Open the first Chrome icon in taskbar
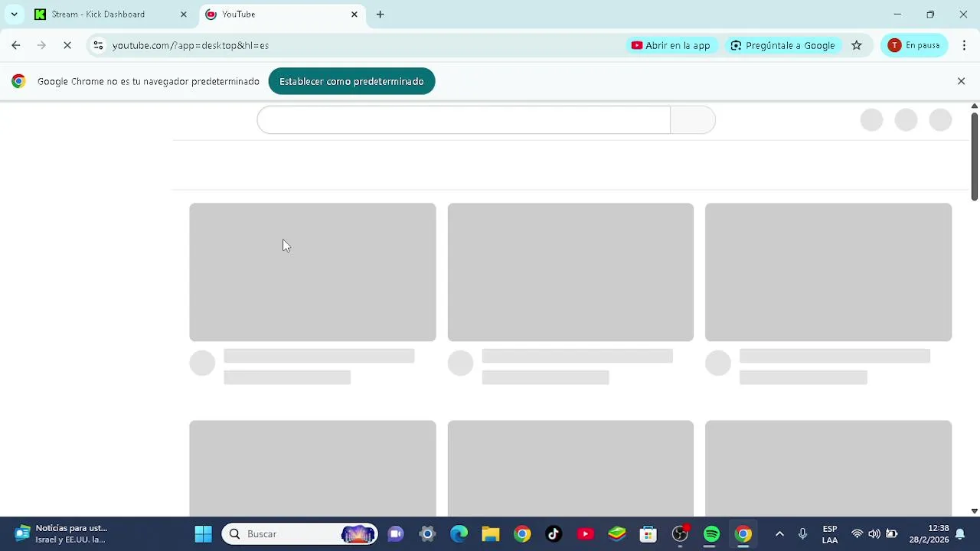Viewport: 980px width, 551px height. [522, 534]
